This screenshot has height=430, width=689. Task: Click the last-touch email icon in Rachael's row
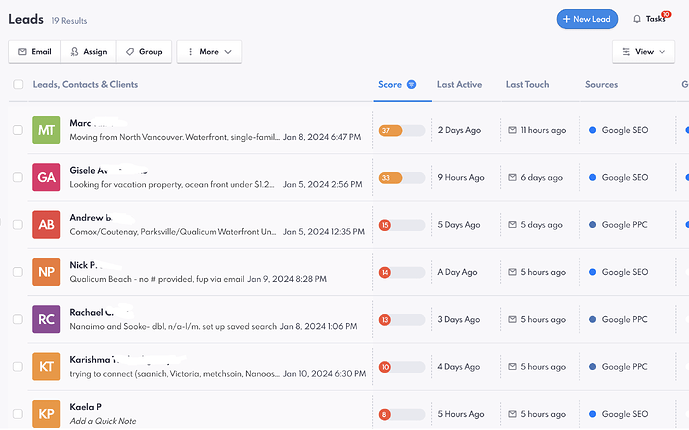[x=512, y=319]
